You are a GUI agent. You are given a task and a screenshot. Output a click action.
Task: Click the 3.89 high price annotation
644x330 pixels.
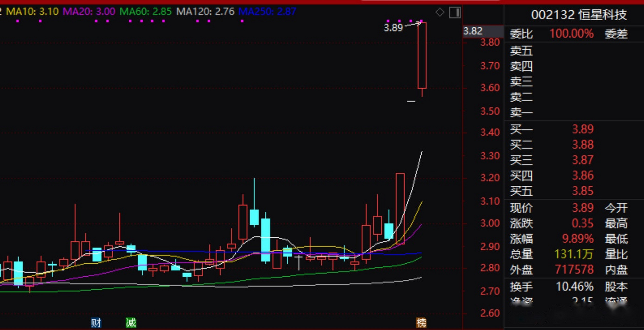393,28
